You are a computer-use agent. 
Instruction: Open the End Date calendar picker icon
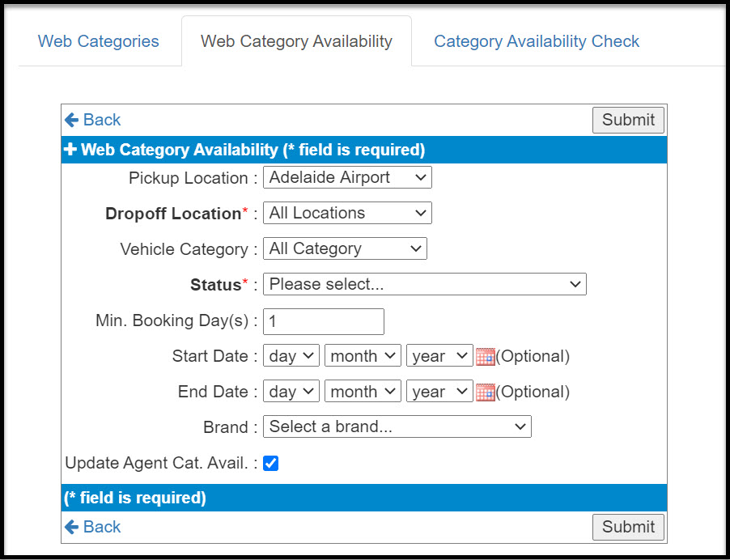click(485, 392)
